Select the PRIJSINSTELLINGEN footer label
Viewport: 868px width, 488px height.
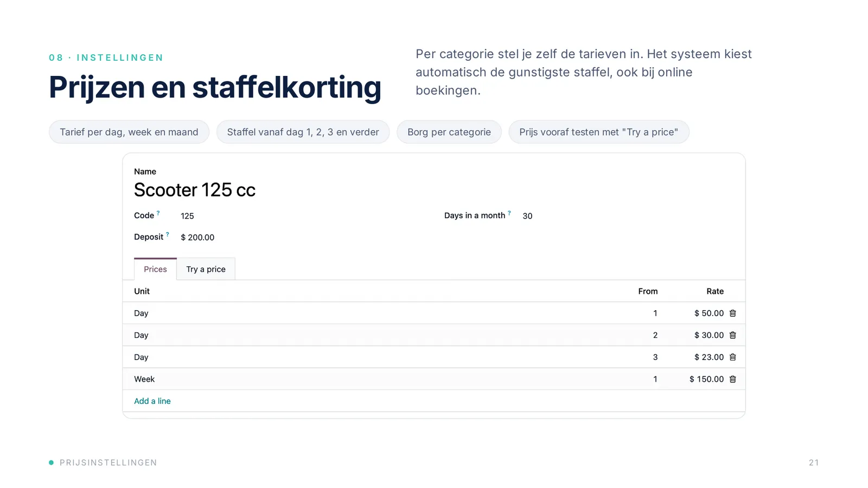tap(108, 463)
